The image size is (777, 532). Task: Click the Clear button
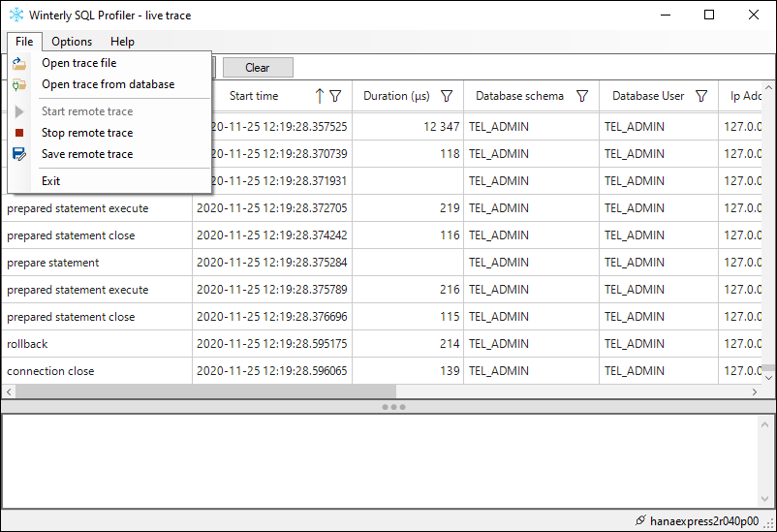click(258, 68)
